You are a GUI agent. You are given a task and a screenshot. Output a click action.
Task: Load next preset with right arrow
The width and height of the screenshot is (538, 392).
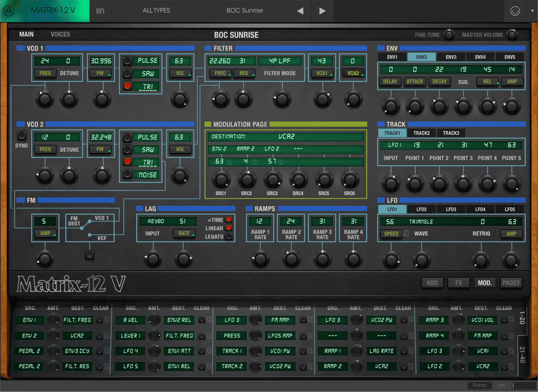coord(322,11)
